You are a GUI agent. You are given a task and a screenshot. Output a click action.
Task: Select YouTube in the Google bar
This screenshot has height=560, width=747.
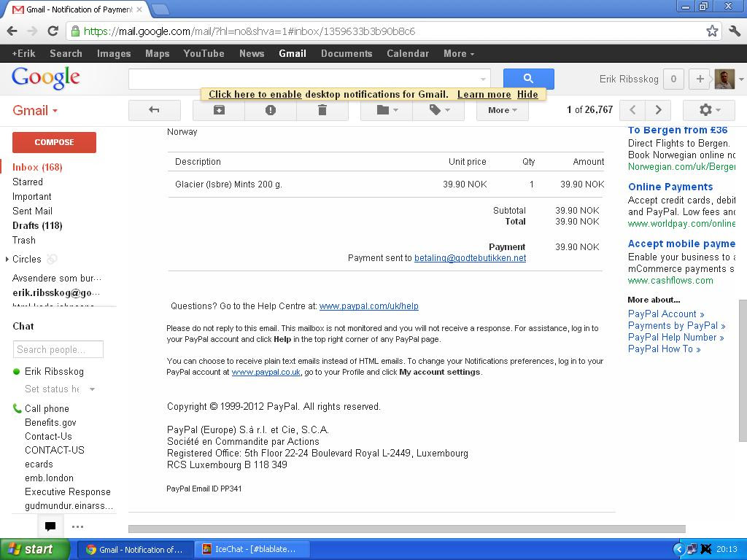click(204, 53)
